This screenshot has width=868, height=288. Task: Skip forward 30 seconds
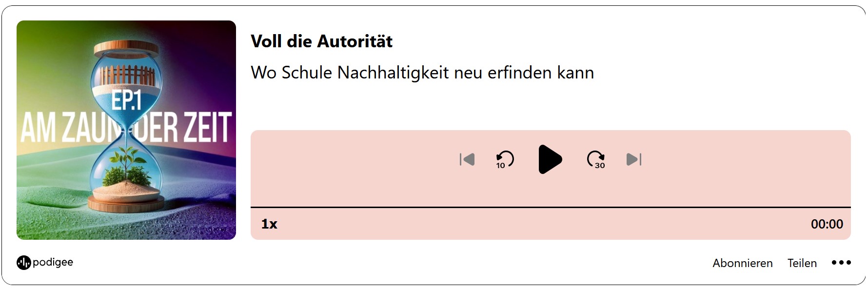tap(596, 159)
